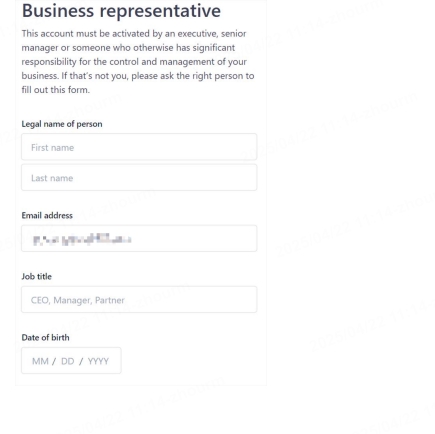
Task: Click the blurred email text in the field
Action: (x=82, y=239)
